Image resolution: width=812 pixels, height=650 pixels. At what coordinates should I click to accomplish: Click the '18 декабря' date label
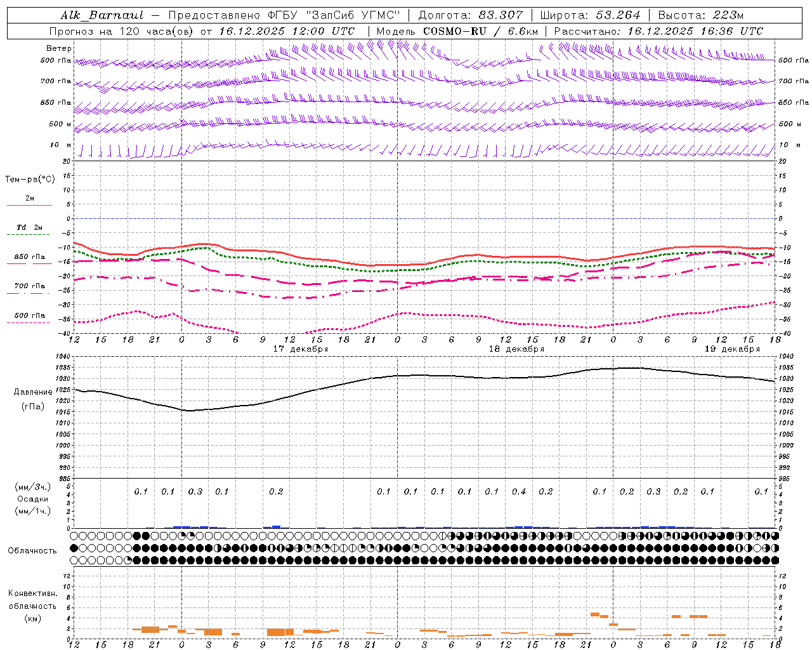[516, 349]
